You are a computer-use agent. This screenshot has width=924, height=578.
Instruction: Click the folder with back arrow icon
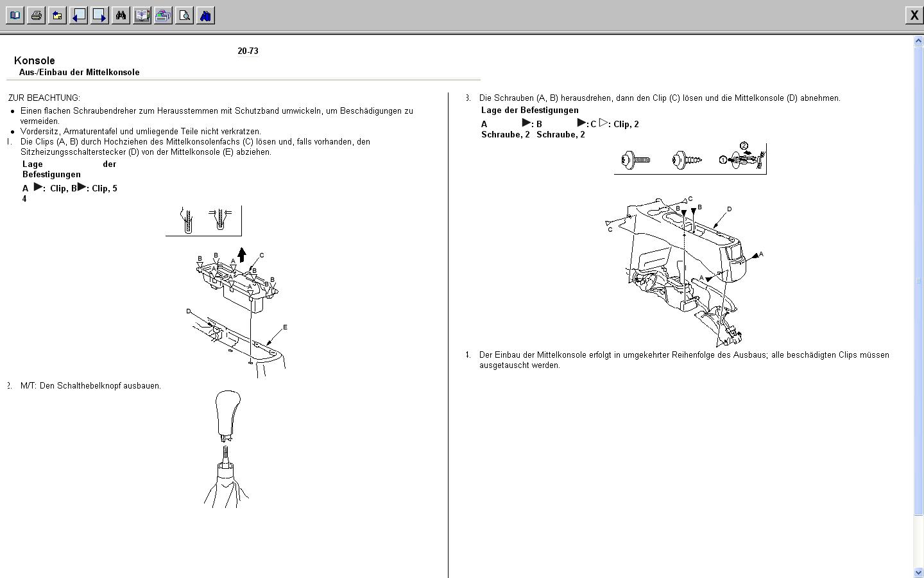pos(57,15)
